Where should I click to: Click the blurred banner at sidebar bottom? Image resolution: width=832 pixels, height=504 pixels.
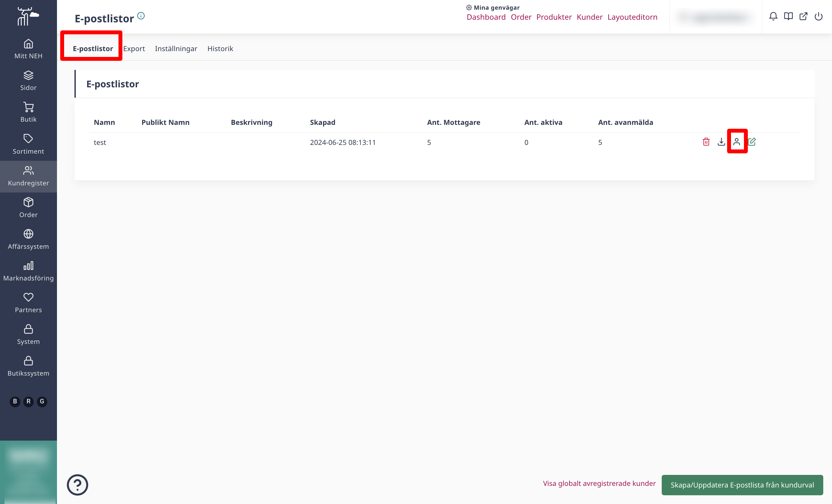tap(28, 472)
